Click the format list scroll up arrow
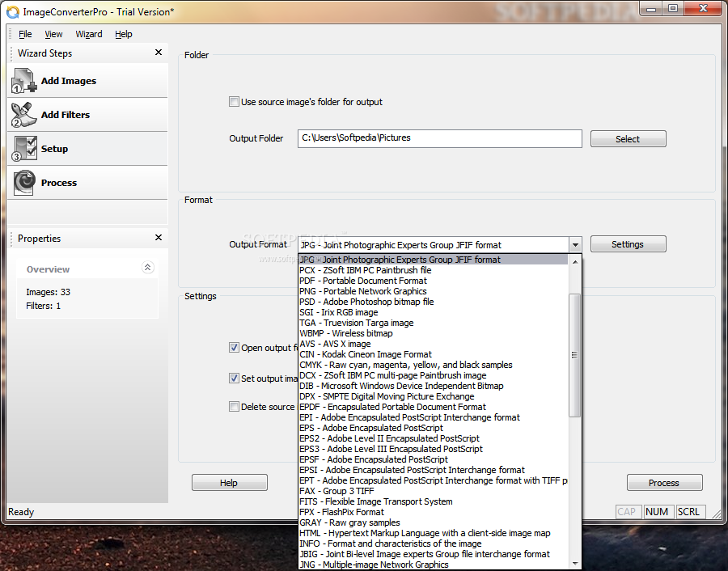The image size is (728, 571). (575, 262)
